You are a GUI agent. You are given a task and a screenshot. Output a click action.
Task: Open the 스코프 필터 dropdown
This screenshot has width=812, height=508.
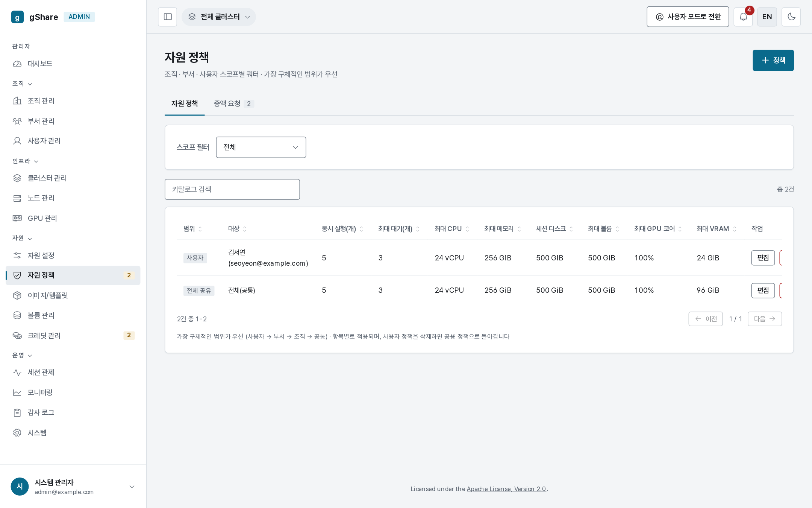tap(261, 147)
